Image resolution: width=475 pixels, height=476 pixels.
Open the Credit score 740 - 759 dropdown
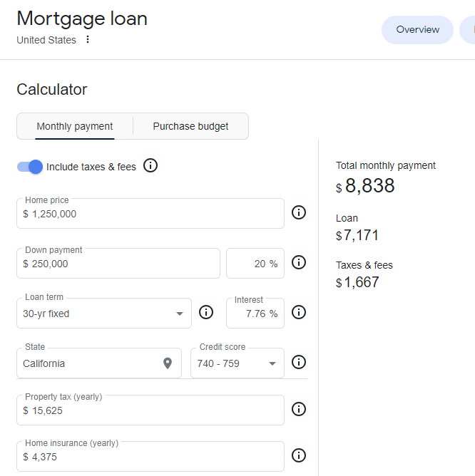[237, 363]
